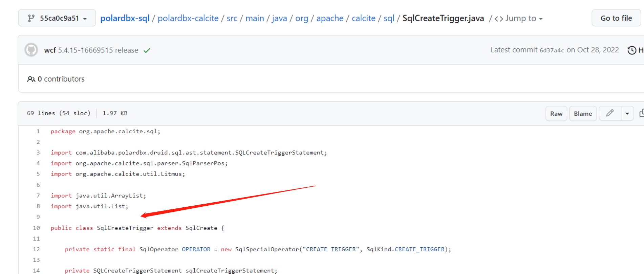Edit the file with pencil icon
Image resolution: width=644 pixels, height=274 pixels.
pyautogui.click(x=610, y=113)
